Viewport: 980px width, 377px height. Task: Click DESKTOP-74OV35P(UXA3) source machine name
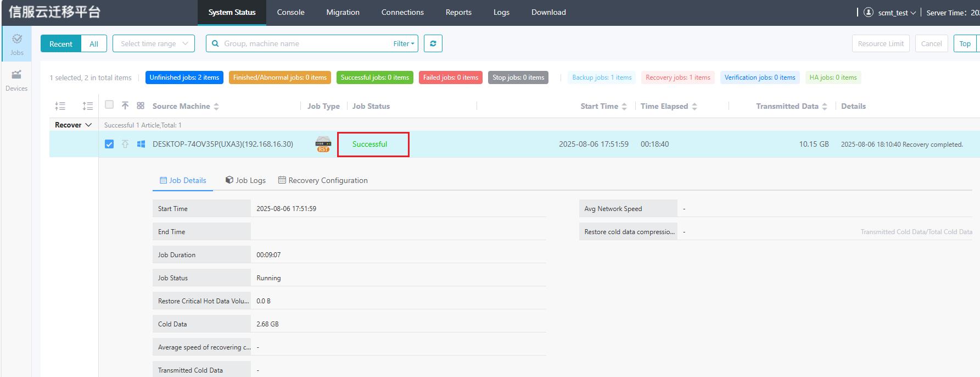tap(223, 144)
